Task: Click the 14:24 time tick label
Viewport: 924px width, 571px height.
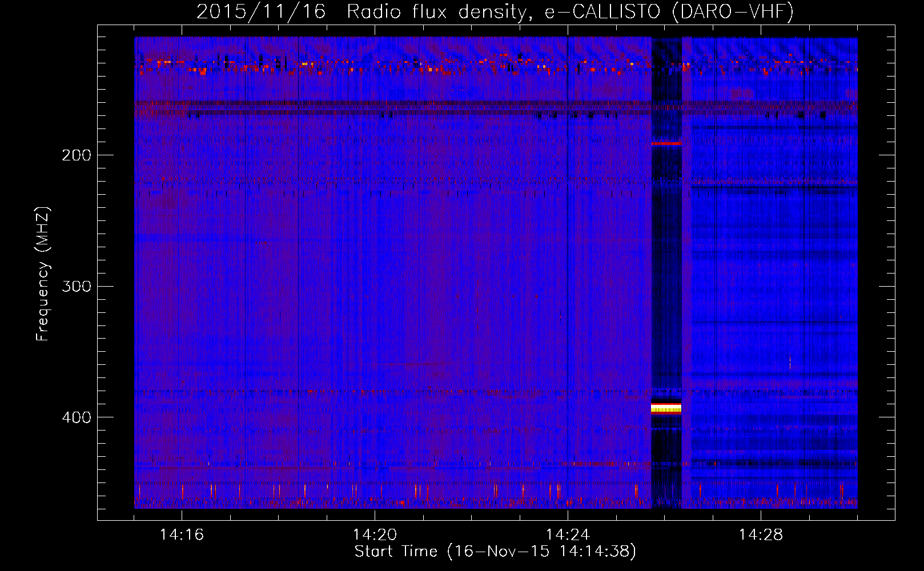Action: [568, 534]
